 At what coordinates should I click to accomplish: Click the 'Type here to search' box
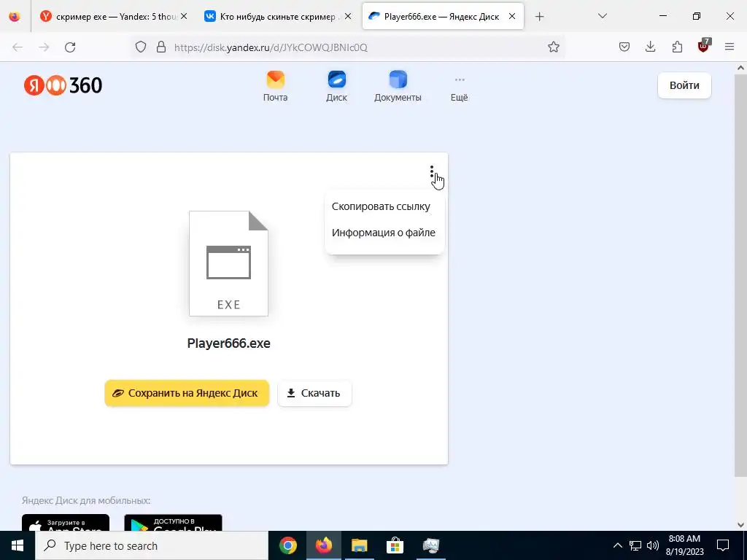[x=152, y=545]
